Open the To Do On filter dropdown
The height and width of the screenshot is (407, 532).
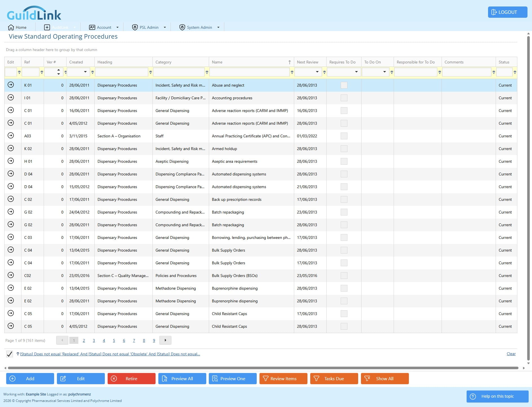tap(385, 72)
